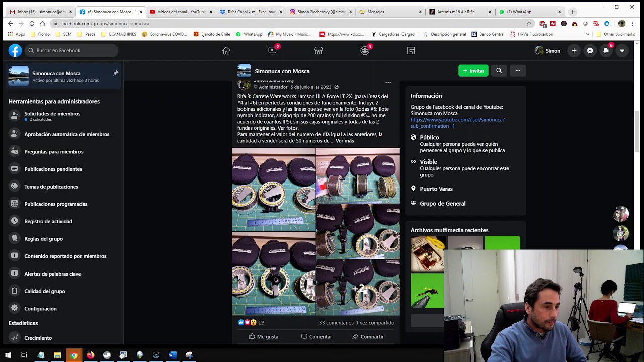Click the Invitar button

tap(473, 71)
